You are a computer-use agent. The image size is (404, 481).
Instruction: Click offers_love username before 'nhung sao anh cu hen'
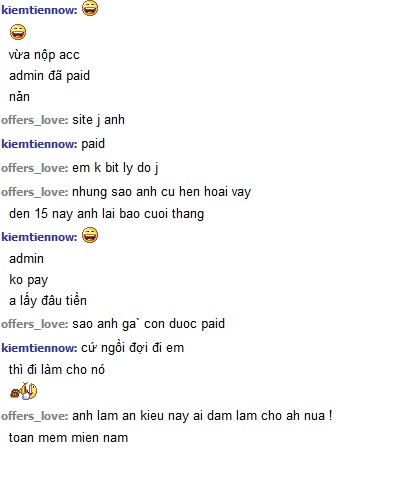pos(35,192)
